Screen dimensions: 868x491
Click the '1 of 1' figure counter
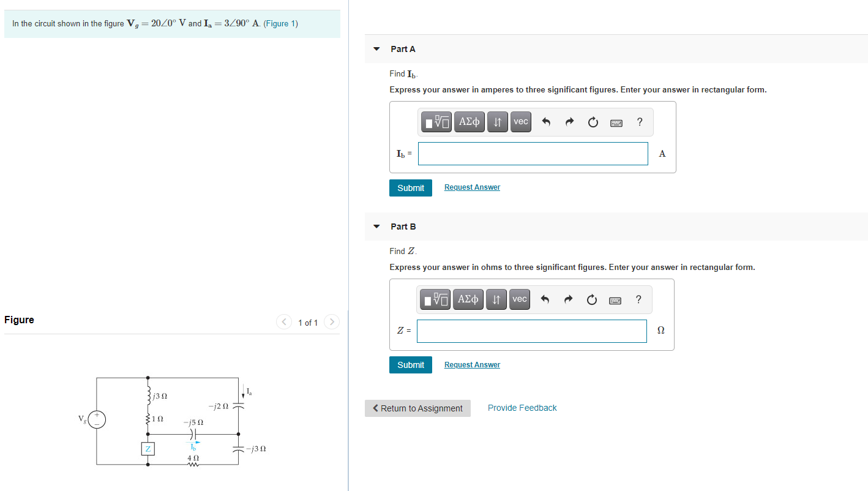pyautogui.click(x=308, y=323)
